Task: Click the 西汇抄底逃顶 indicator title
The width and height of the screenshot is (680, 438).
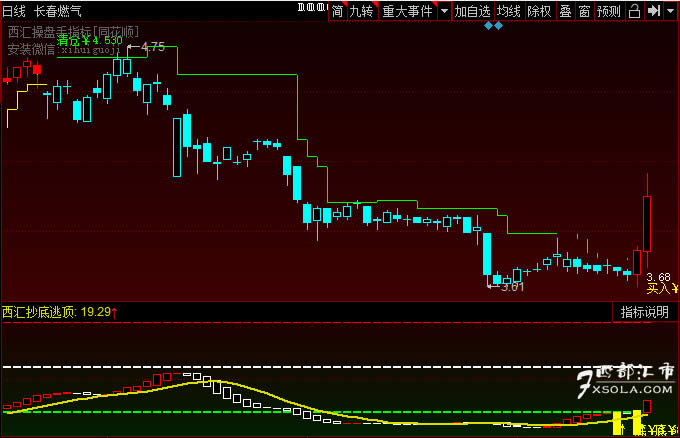Action: tap(40, 312)
